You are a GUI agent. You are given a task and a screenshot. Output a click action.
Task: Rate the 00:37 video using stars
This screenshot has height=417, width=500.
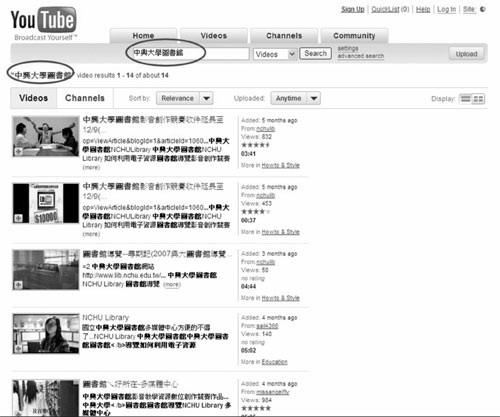255,212
